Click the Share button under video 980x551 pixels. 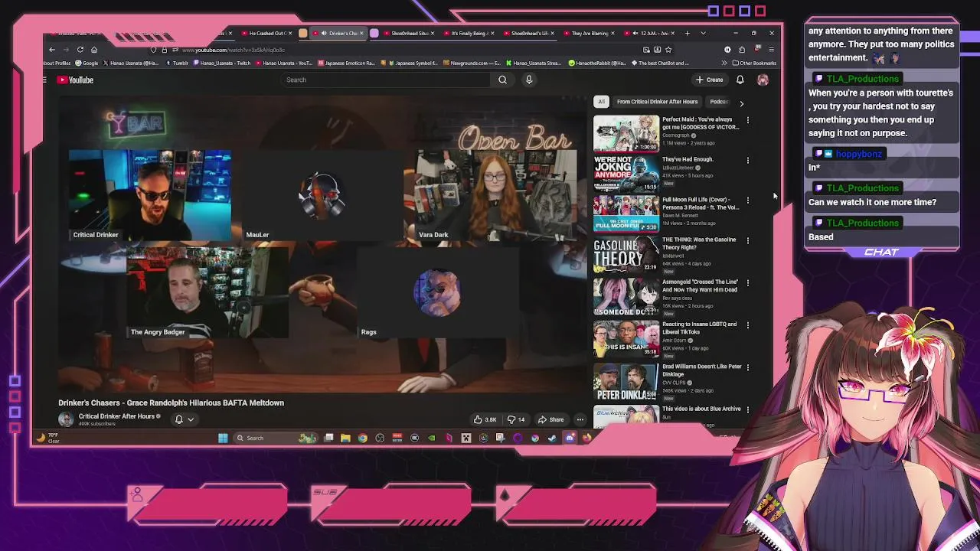(551, 419)
